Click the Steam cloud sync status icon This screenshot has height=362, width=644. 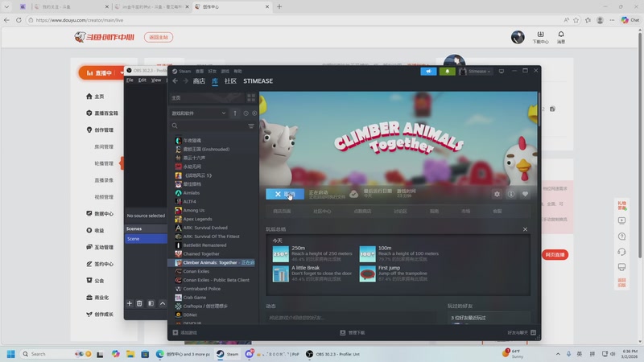[x=353, y=194]
